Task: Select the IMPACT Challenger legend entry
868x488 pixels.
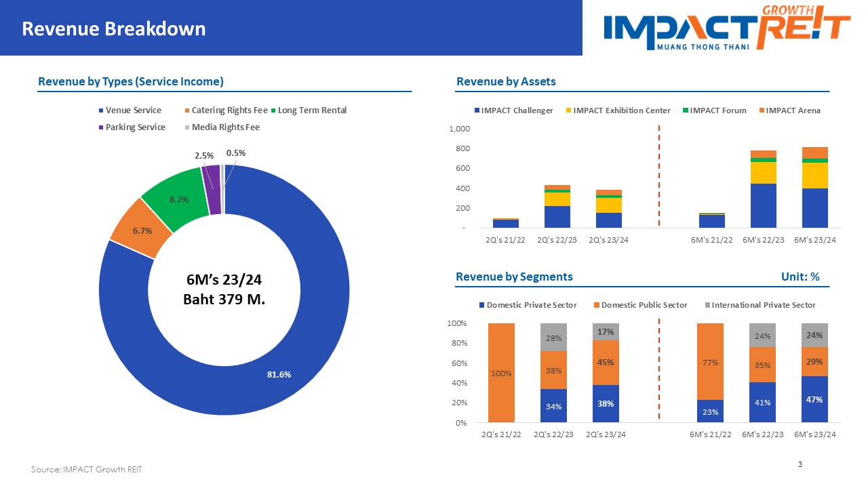Action: pos(514,110)
